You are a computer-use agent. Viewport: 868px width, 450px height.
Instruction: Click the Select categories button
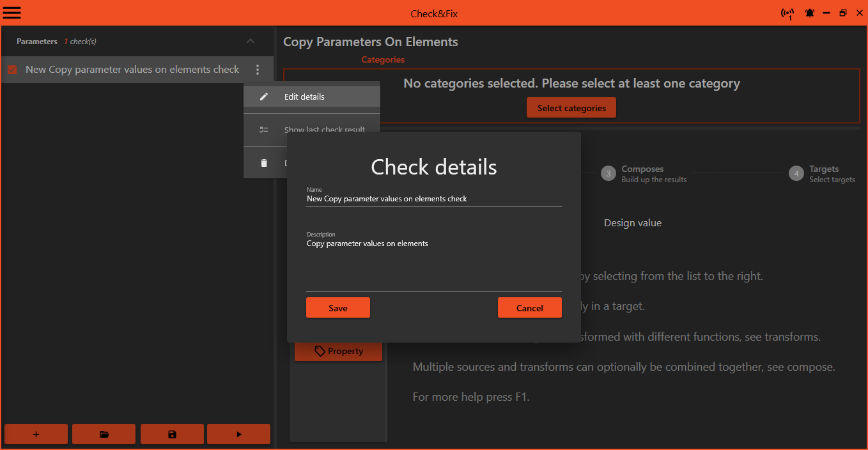pos(571,108)
